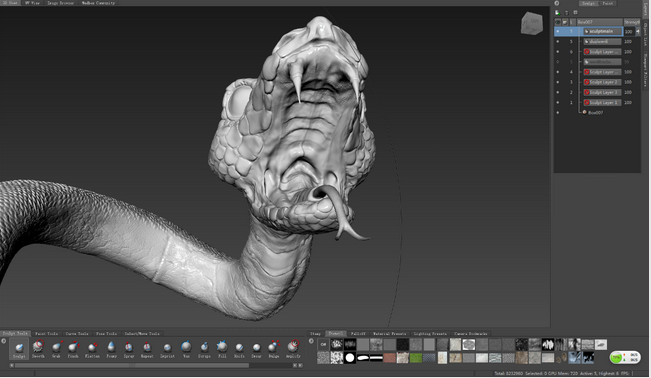This screenshot has width=651, height=378.
Task: Select the Fill tool
Action: 222,349
